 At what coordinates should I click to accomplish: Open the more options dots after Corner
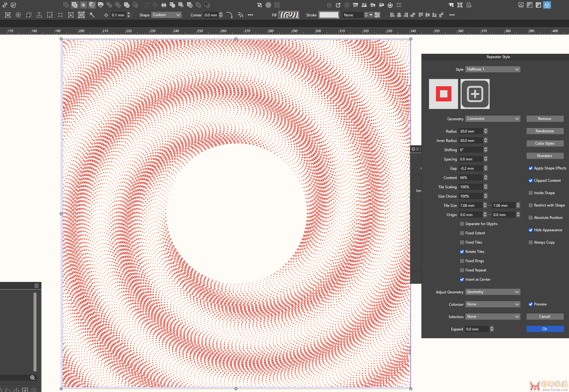click(250, 15)
